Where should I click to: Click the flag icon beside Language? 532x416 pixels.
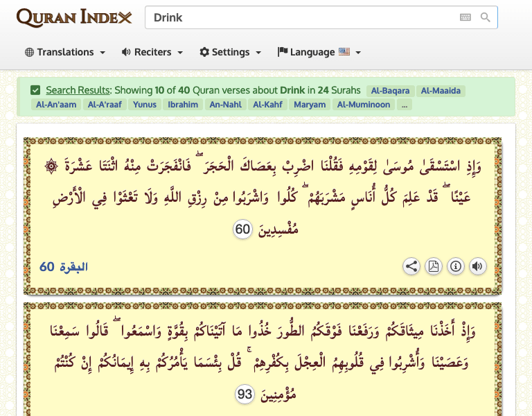point(283,51)
